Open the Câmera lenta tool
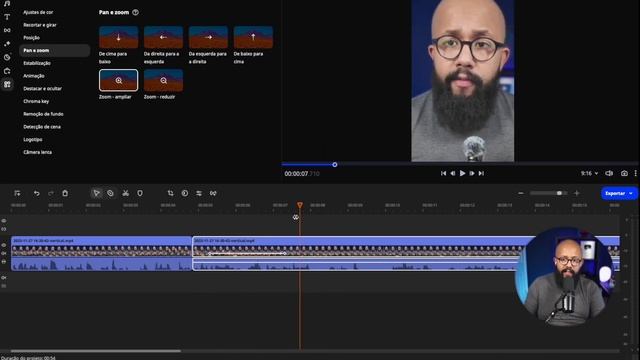640x360 pixels. pyautogui.click(x=37, y=152)
